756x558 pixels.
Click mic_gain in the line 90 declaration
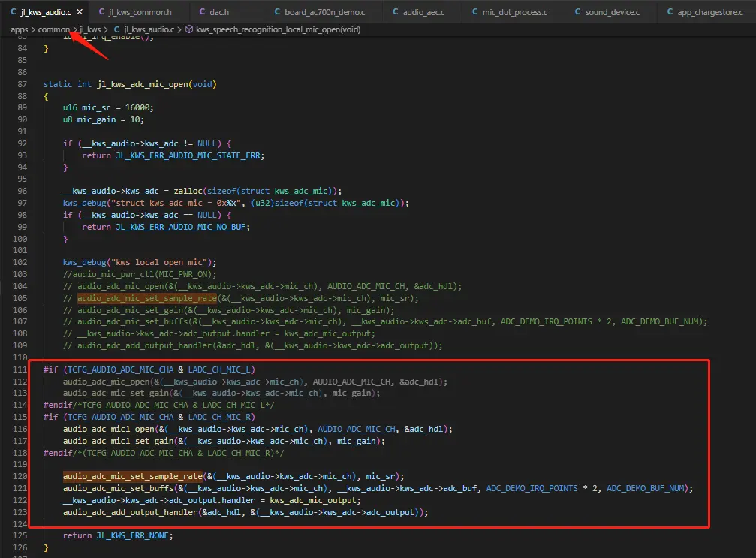coord(96,119)
